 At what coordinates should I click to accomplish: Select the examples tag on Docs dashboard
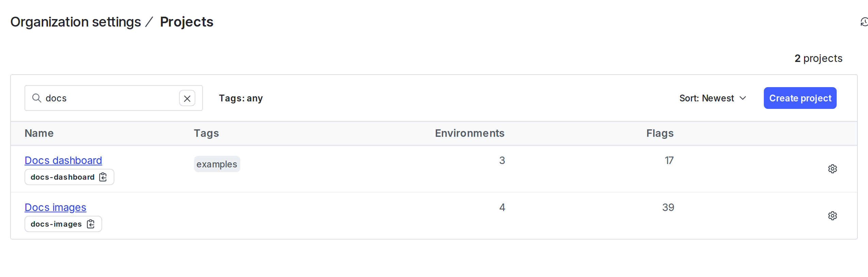point(217,164)
